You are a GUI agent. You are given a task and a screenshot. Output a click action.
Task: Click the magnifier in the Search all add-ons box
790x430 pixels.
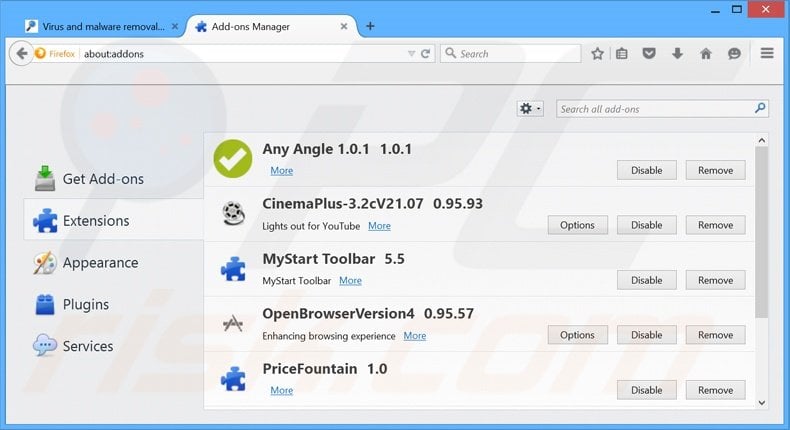(x=760, y=108)
